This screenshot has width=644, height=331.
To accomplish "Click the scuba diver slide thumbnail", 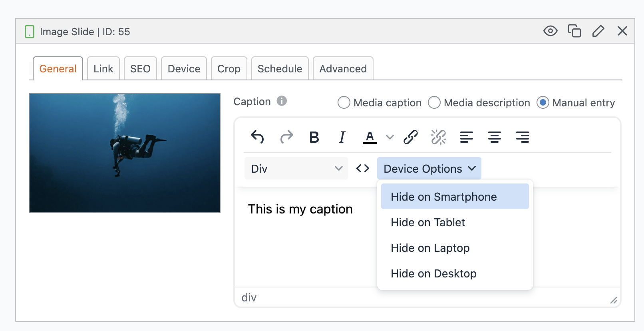I will (x=125, y=153).
